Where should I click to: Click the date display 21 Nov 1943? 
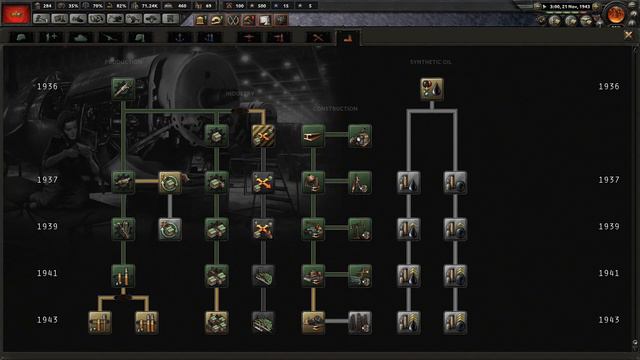[x=570, y=7]
